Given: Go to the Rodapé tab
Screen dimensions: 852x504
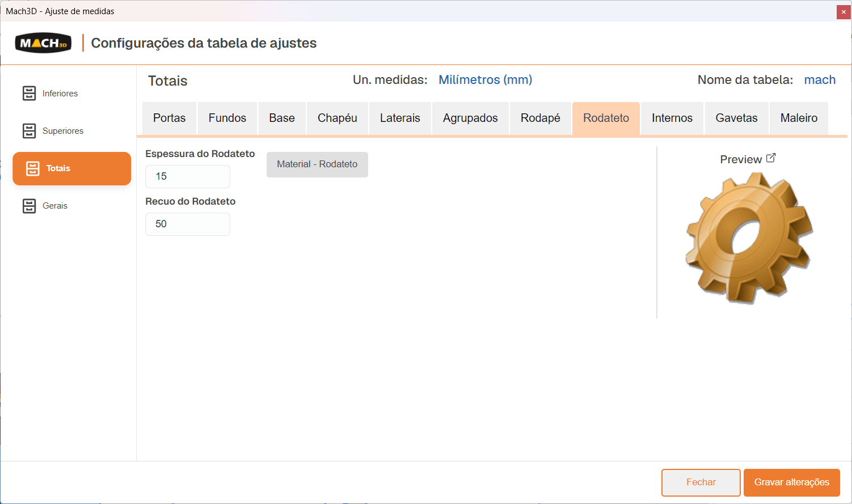Looking at the screenshot, I should (541, 118).
